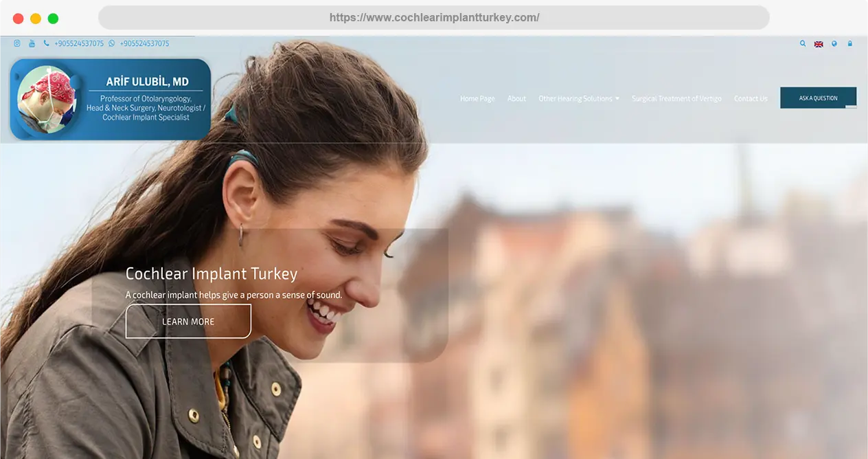Screen dimensions: 868x459
Task: Click the yellow minimize window button
Action: pyautogui.click(x=36, y=19)
